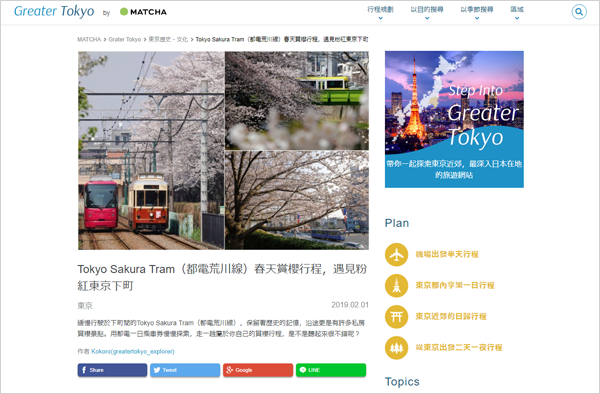The width and height of the screenshot is (600, 394).
Task: Go to MATCHA breadcrumb link
Action: [89, 39]
